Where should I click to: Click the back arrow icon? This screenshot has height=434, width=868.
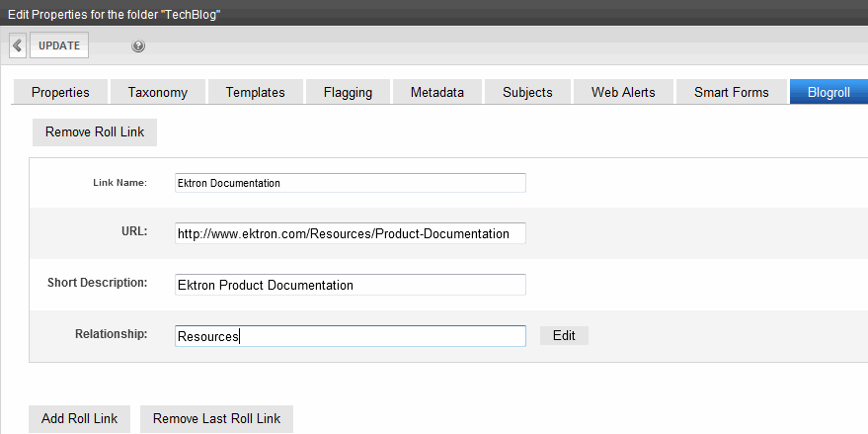(18, 45)
